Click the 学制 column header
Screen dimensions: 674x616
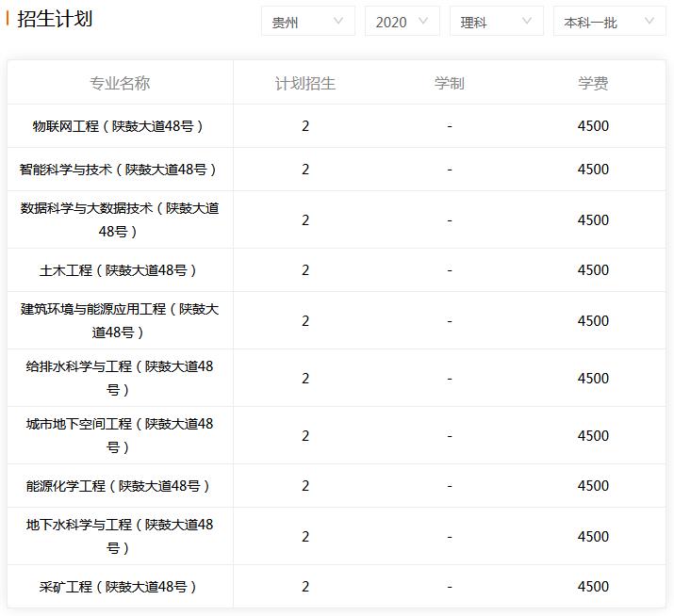450,83
